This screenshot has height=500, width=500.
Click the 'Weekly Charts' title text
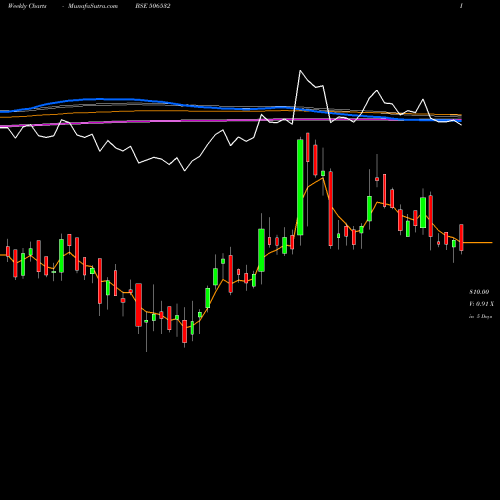click(x=27, y=6)
